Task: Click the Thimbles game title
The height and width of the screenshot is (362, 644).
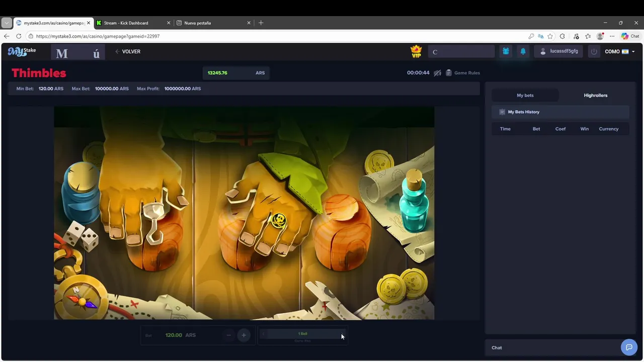Action: (x=39, y=73)
